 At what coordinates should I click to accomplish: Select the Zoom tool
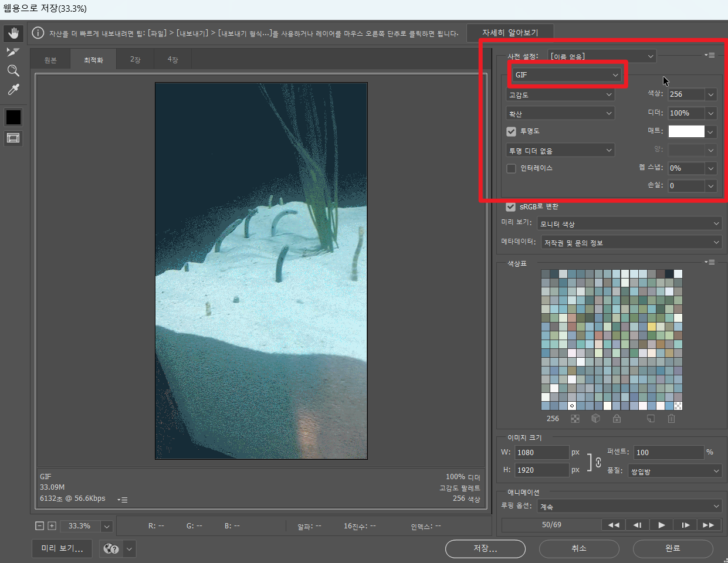[13, 71]
